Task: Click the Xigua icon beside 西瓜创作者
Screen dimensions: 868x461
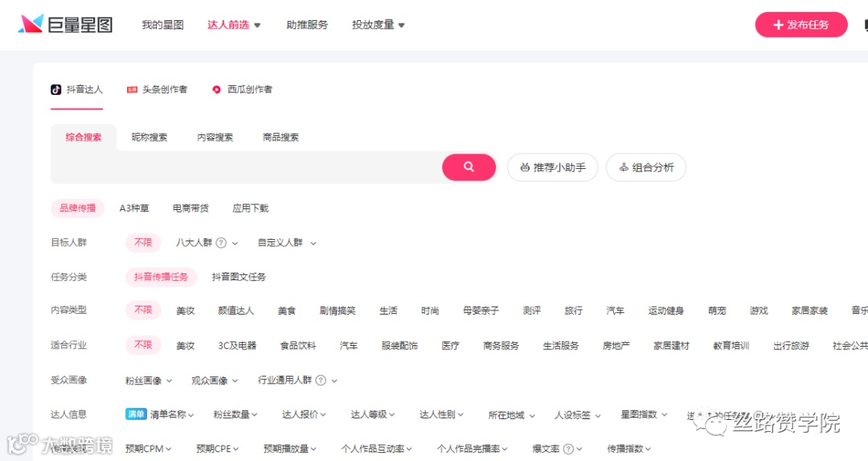Action: (x=216, y=90)
